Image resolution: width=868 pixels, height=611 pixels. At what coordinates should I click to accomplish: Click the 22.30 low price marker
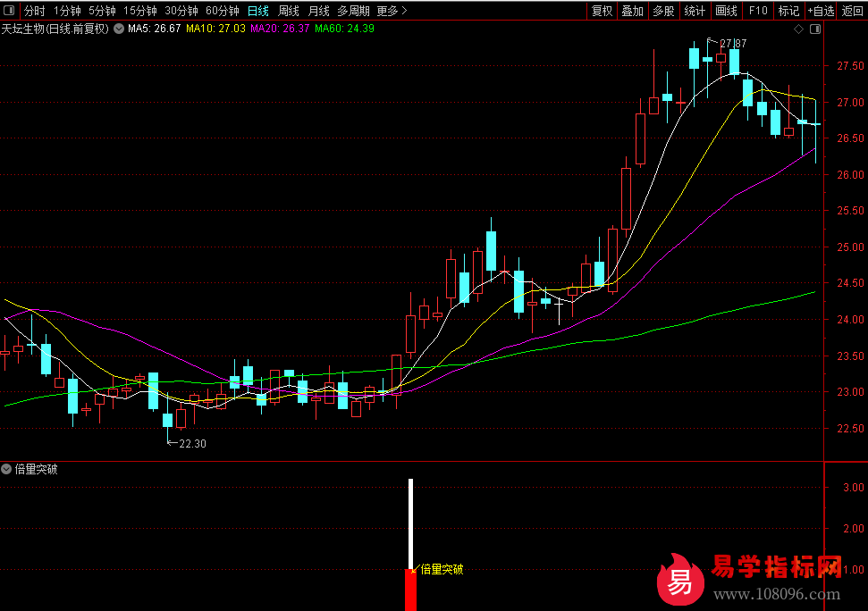(193, 443)
